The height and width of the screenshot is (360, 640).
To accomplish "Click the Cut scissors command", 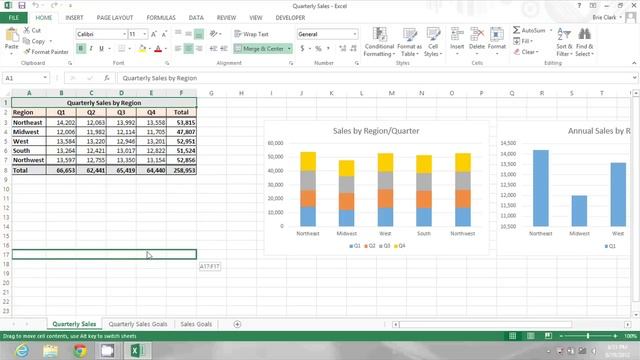I will 32,30.
